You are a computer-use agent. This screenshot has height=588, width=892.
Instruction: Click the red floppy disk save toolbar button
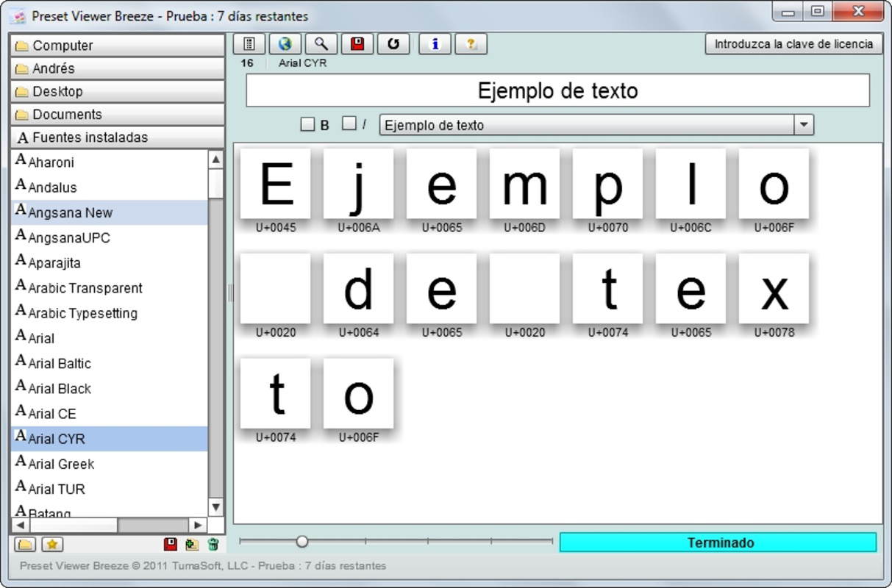click(357, 44)
